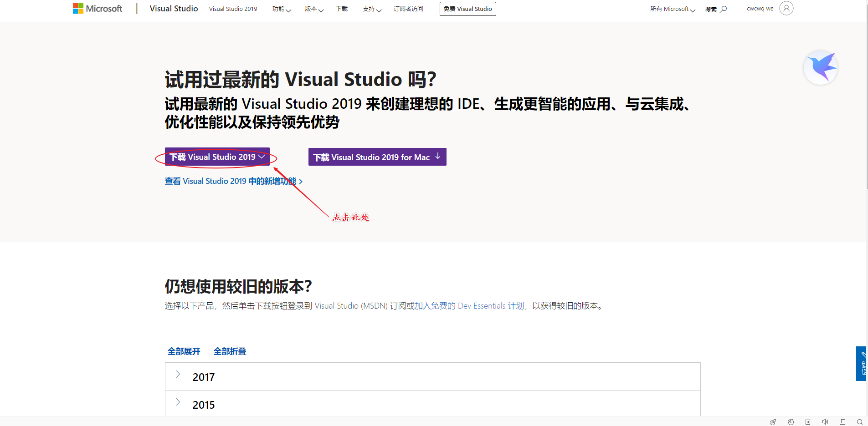868x426 pixels.
Task: Click the overlapping windows icon in status bar
Action: pos(842,422)
